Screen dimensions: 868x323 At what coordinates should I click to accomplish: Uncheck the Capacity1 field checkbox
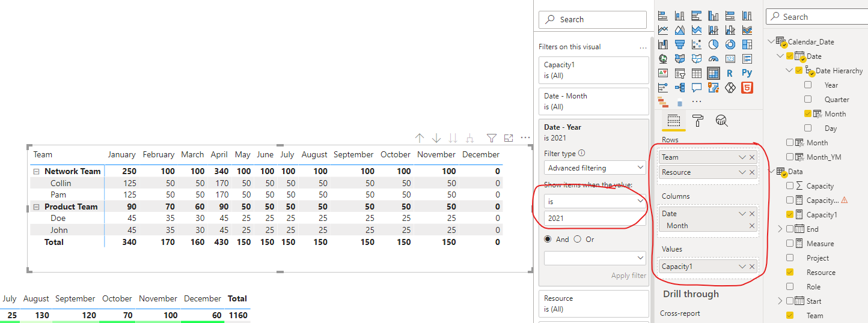[x=790, y=214]
